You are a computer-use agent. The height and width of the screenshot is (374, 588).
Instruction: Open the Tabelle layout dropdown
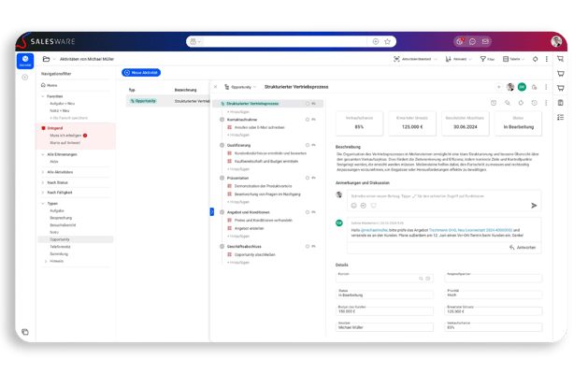coord(514,59)
